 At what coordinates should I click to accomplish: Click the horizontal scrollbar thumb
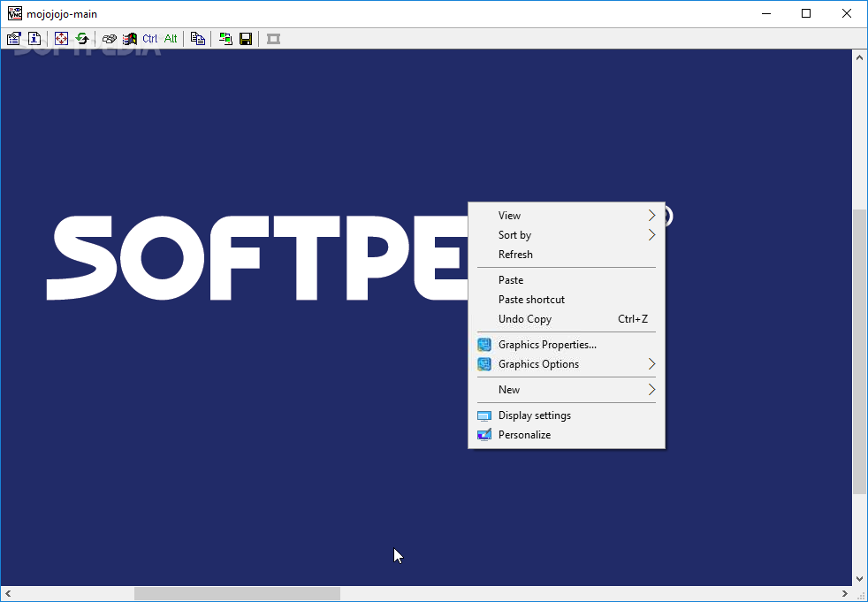tap(237, 594)
